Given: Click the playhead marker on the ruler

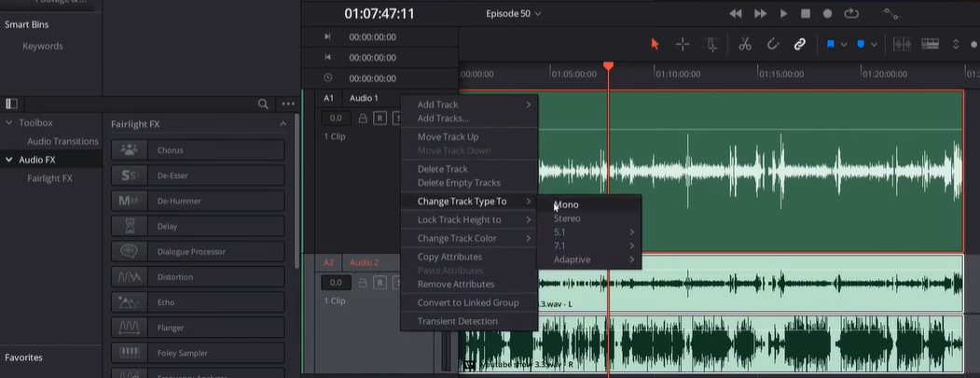Looking at the screenshot, I should [608, 65].
